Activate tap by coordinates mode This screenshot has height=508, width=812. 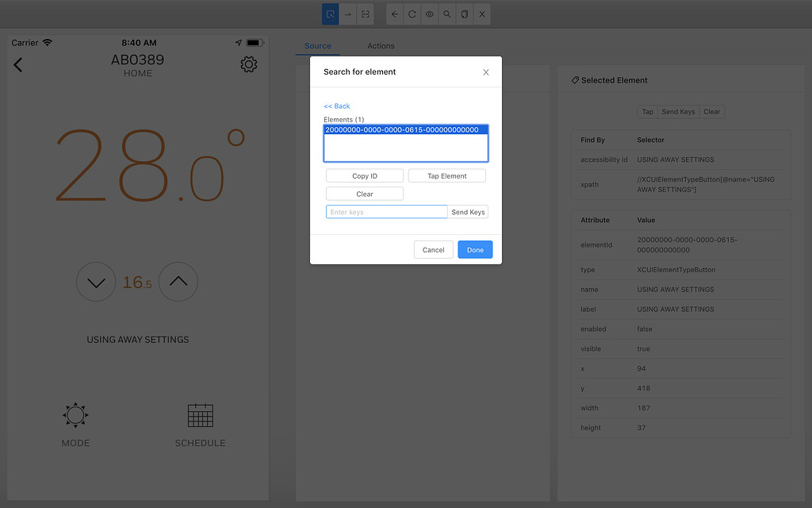tap(349, 13)
